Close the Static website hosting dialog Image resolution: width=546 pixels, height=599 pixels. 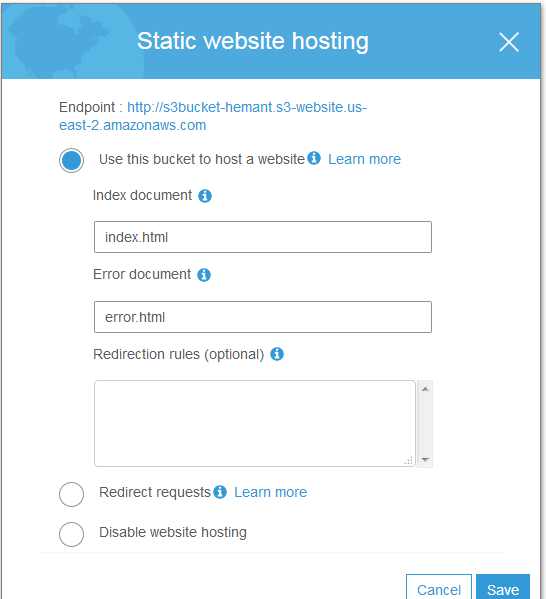[509, 42]
